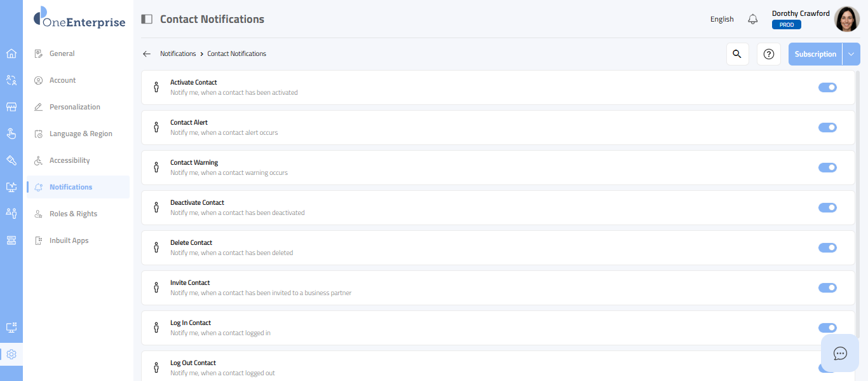Click the Subscription button
Image resolution: width=868 pixels, height=381 pixels.
click(x=815, y=54)
